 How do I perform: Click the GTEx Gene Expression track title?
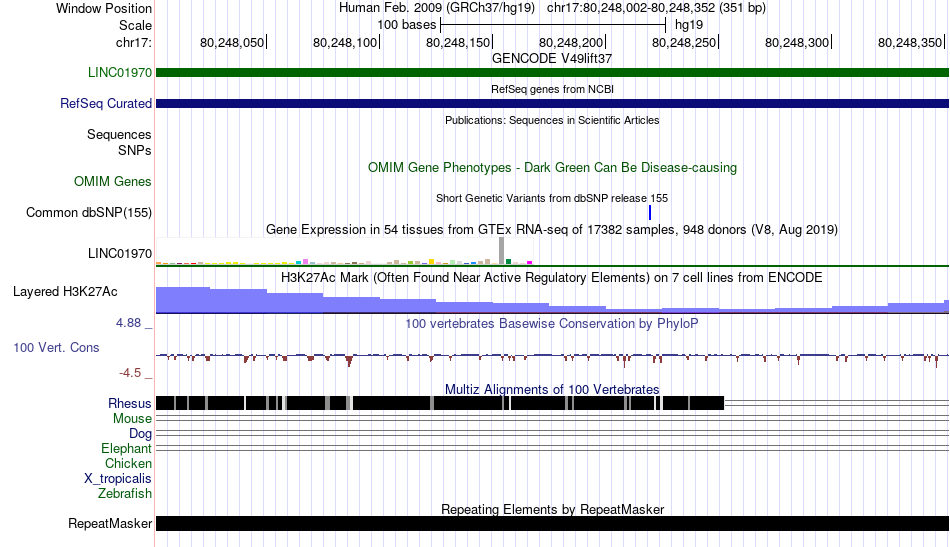552,230
